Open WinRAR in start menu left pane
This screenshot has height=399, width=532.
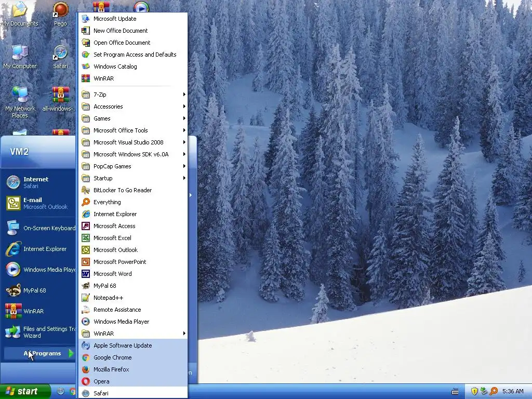(39, 311)
